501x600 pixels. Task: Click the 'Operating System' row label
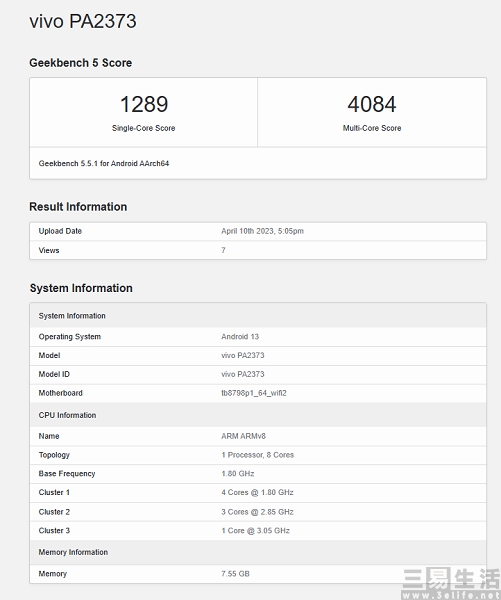point(70,337)
